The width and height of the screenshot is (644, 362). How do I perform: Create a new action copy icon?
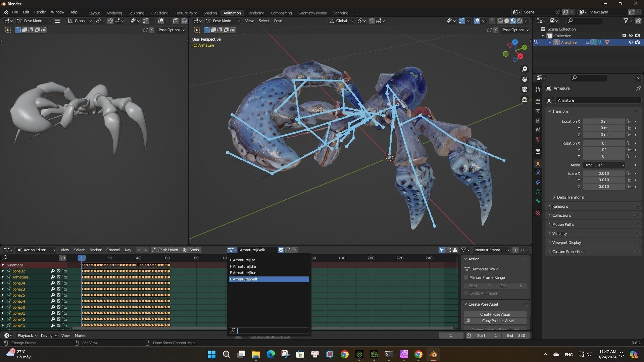[288, 250]
